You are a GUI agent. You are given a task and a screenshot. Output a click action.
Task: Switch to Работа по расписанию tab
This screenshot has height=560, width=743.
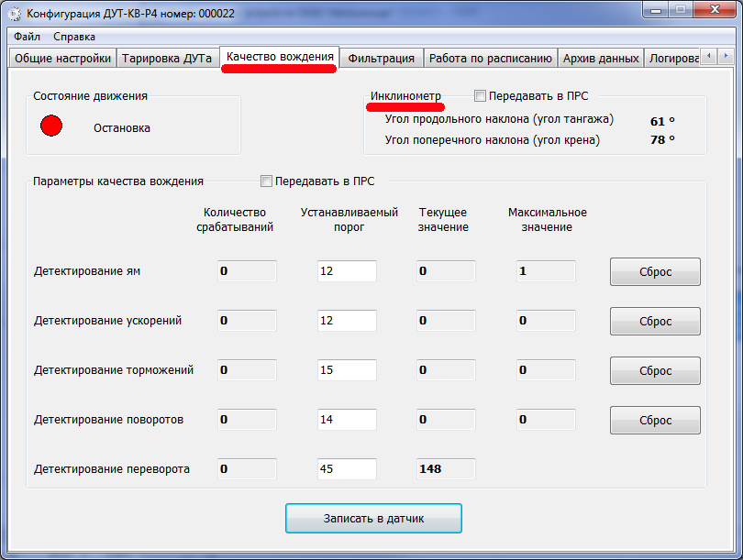click(491, 59)
